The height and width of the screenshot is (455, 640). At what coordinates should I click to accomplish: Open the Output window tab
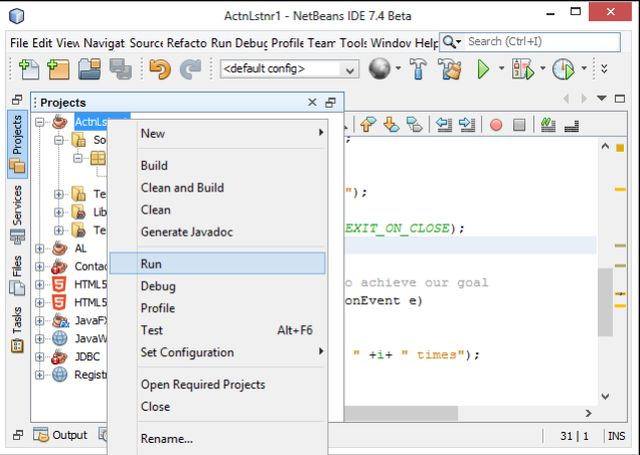click(x=60, y=435)
